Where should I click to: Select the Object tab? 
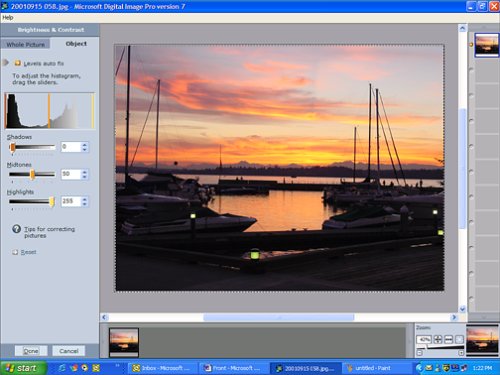76,44
